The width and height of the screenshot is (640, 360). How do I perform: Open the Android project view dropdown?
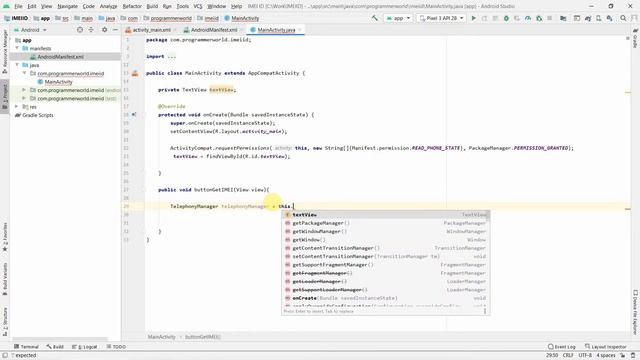coord(31,30)
